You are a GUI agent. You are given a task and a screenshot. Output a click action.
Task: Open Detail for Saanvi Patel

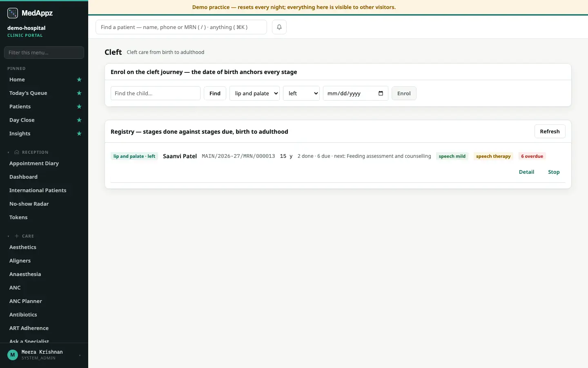pos(526,172)
